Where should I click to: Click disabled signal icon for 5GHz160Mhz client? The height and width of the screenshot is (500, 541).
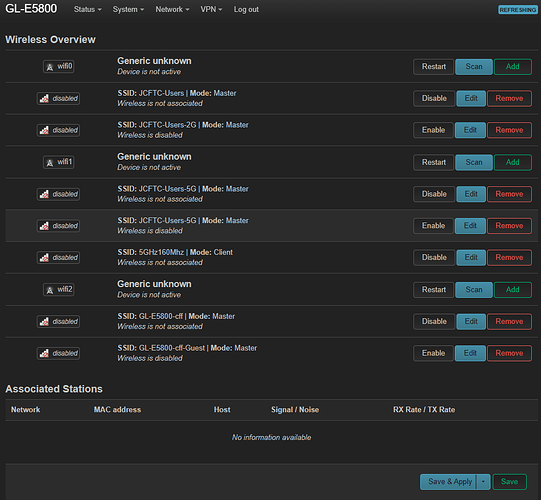(58, 257)
